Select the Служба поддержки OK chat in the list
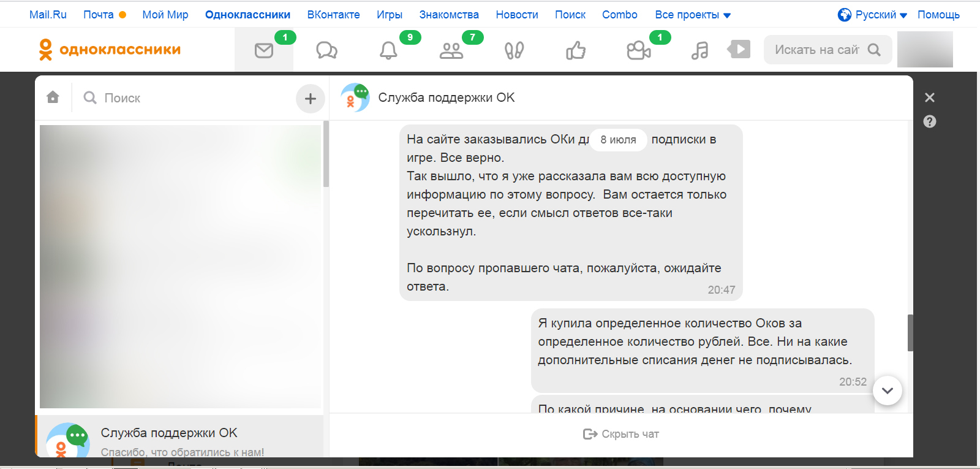 [179, 437]
